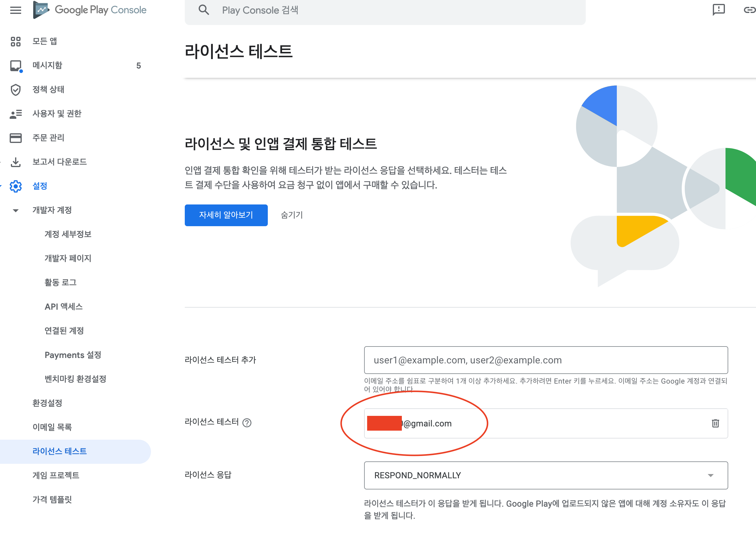
Task: Open 모든 앱 from sidebar
Action: pyautogui.click(x=45, y=41)
